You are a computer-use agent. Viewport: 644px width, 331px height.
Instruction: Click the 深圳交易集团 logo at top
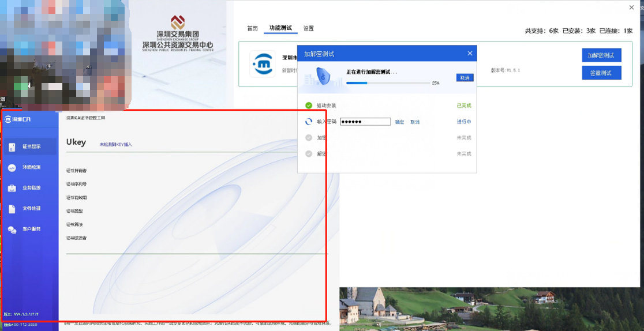[x=178, y=23]
